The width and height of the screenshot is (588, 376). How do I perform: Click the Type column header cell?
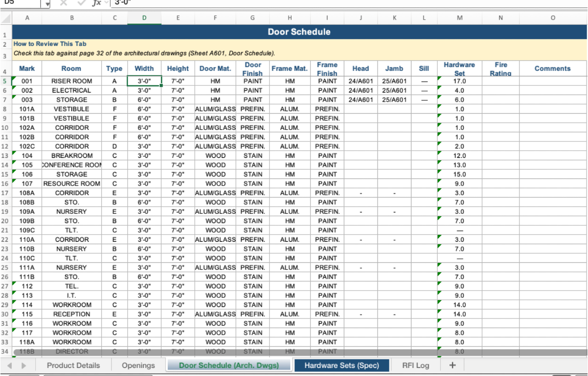tap(114, 69)
